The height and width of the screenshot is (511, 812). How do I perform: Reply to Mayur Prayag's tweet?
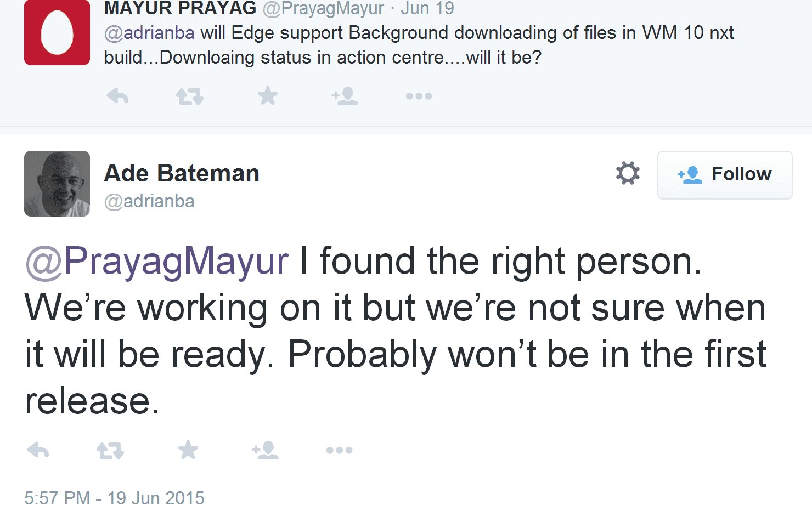click(117, 96)
